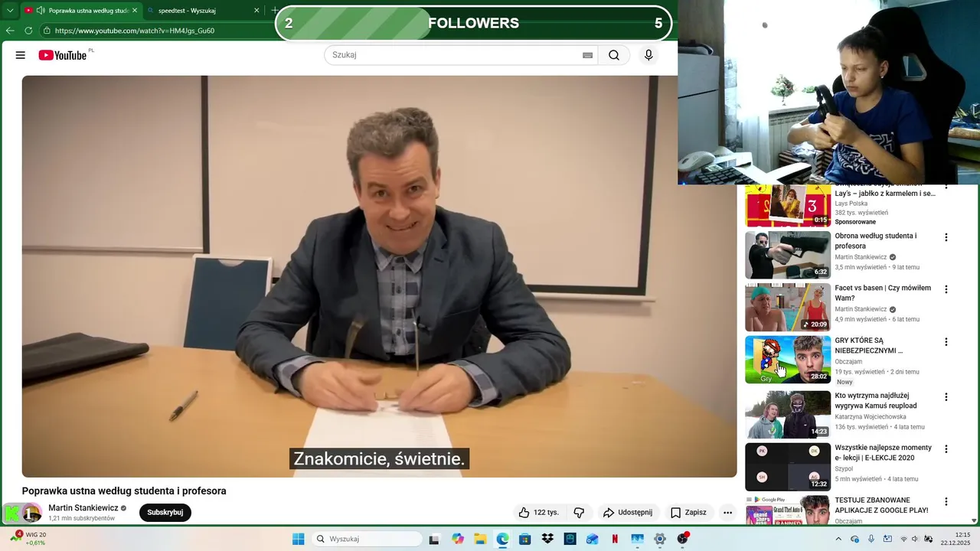Click the browser address bar URL
This screenshot has height=551, width=980.
[x=135, y=31]
